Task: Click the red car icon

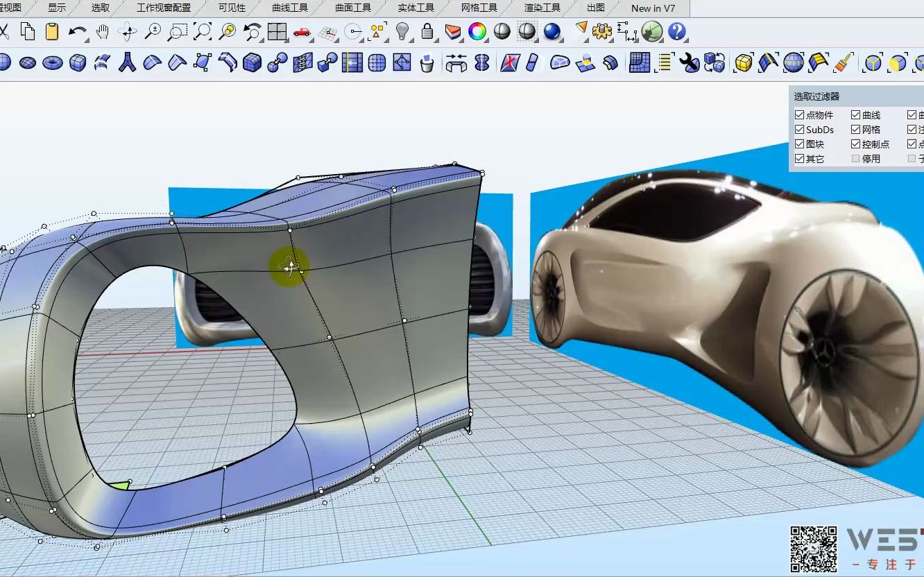Action: click(x=302, y=32)
